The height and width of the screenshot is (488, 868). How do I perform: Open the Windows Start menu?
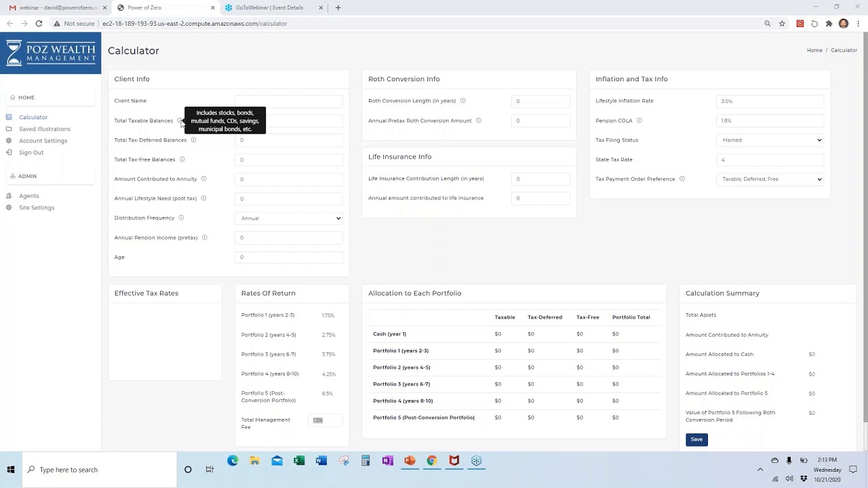[x=11, y=470]
